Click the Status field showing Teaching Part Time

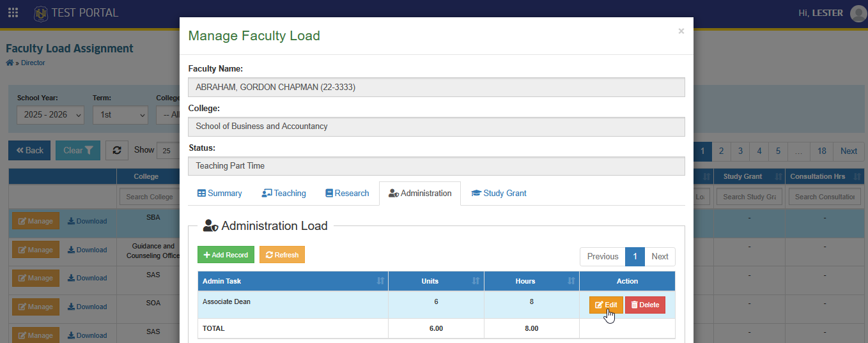[437, 166]
